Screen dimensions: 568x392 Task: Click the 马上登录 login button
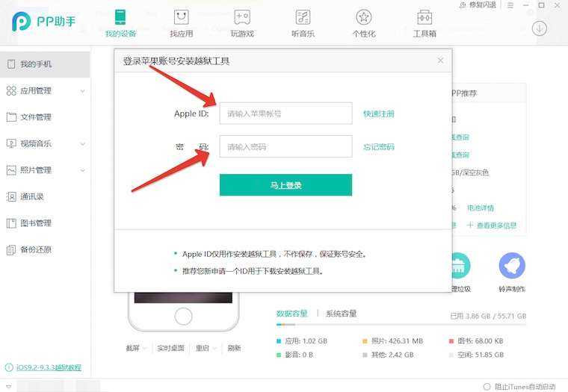coord(285,185)
